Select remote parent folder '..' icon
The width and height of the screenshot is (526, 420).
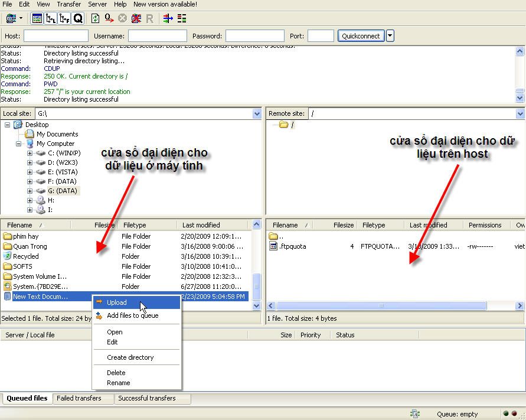point(273,236)
